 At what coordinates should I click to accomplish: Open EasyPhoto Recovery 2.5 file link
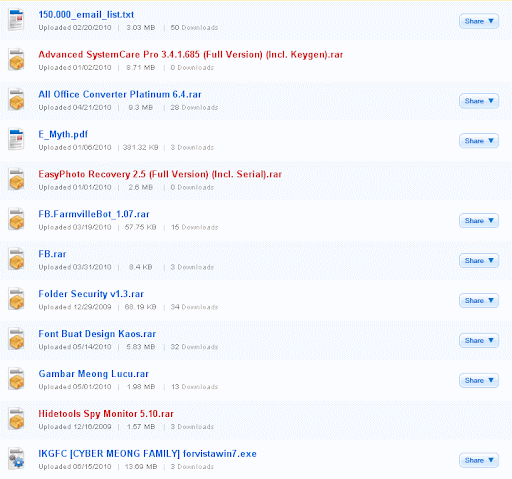pos(160,174)
